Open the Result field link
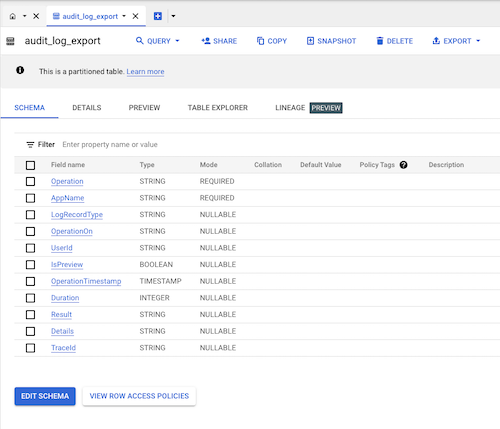The height and width of the screenshot is (429, 500). point(61,315)
